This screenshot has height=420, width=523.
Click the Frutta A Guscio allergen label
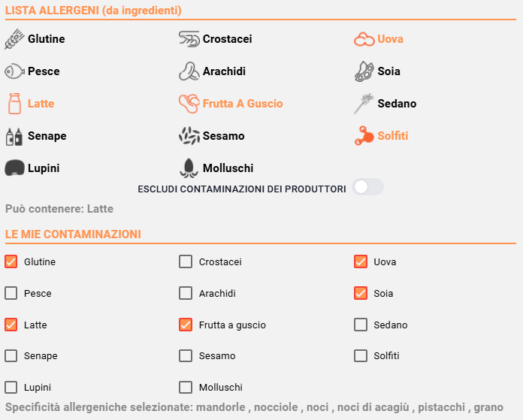(243, 104)
